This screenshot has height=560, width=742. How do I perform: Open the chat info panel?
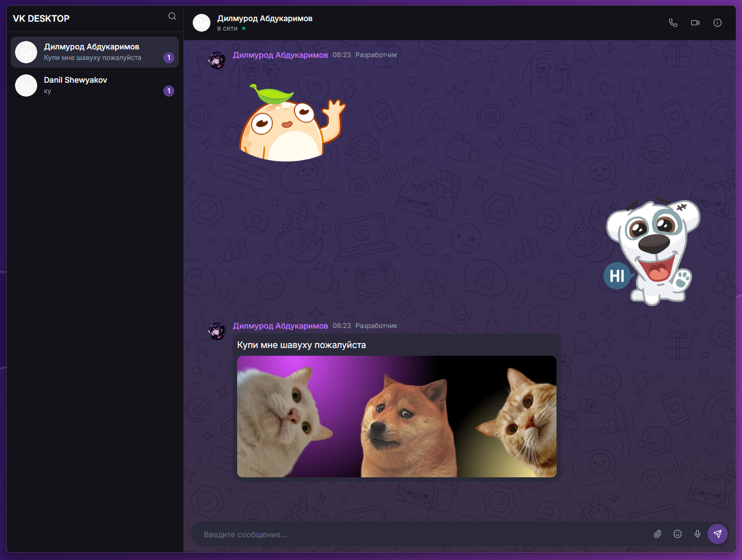click(x=717, y=23)
